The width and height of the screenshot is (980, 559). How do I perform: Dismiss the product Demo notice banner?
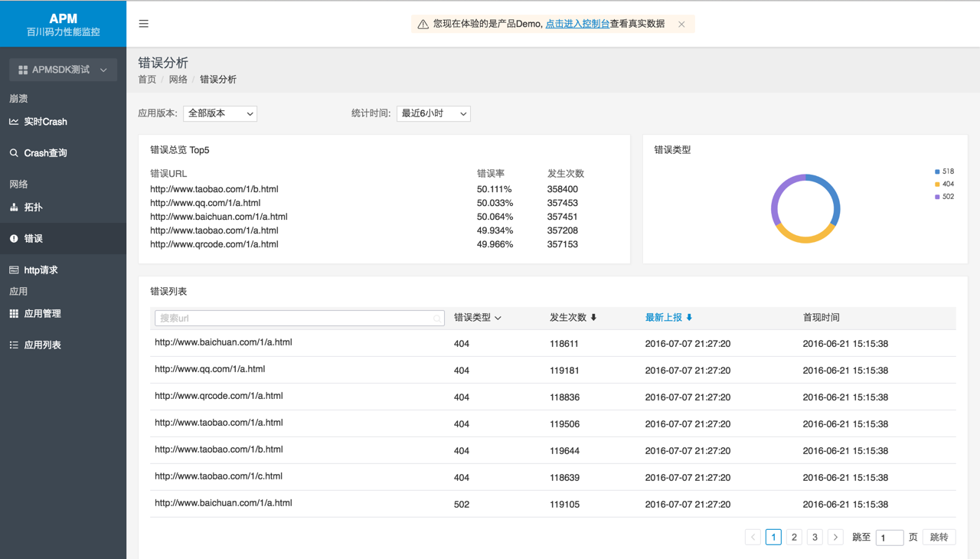click(x=681, y=25)
